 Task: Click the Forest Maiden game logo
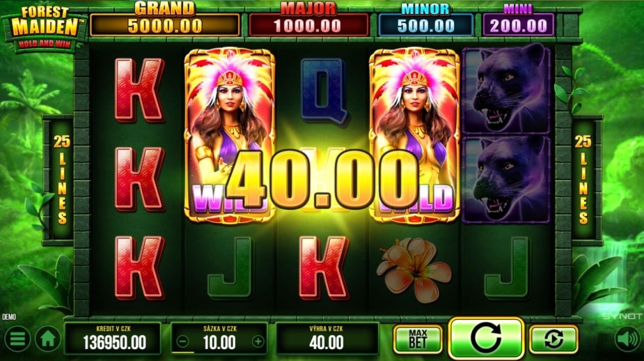click(x=45, y=28)
